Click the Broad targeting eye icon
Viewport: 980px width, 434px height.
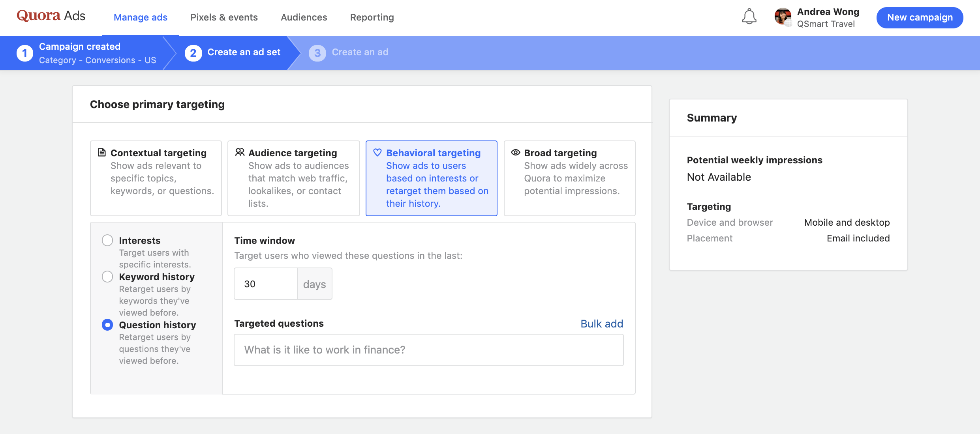(x=515, y=152)
